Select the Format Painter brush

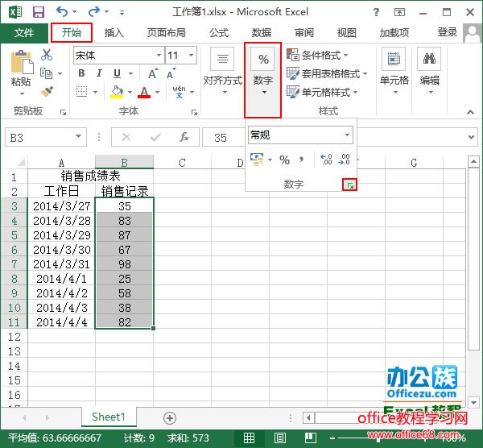click(x=47, y=92)
